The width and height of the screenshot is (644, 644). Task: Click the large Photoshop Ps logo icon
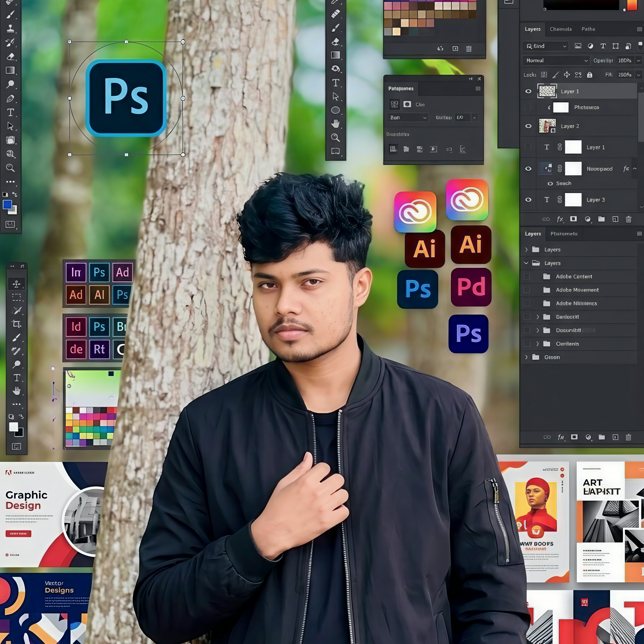coord(126,98)
